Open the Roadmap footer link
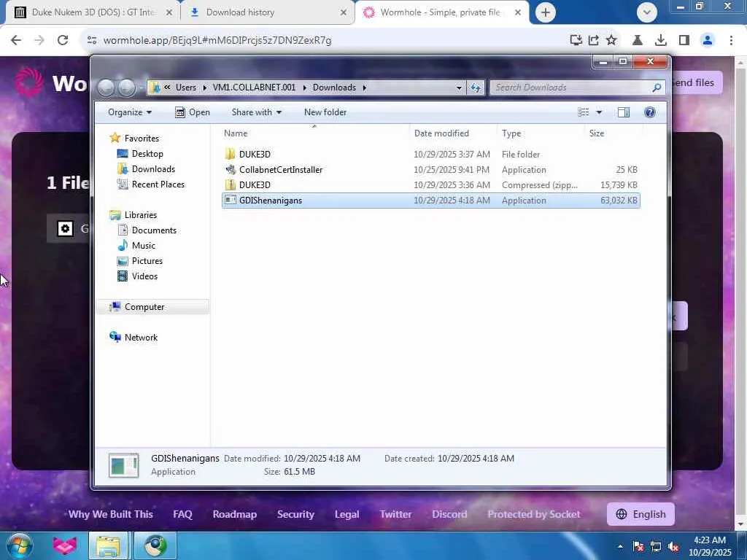Image resolution: width=747 pixels, height=560 pixels. [234, 514]
